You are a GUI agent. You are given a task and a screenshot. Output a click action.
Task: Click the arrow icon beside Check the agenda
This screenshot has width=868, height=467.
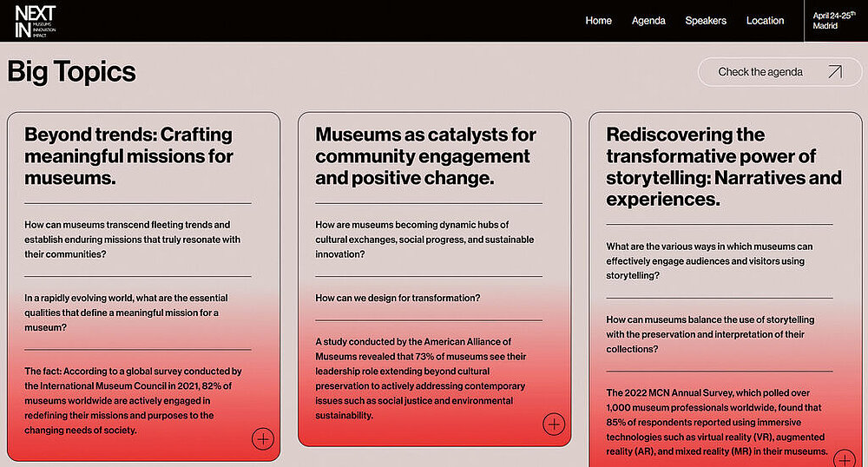click(x=834, y=72)
